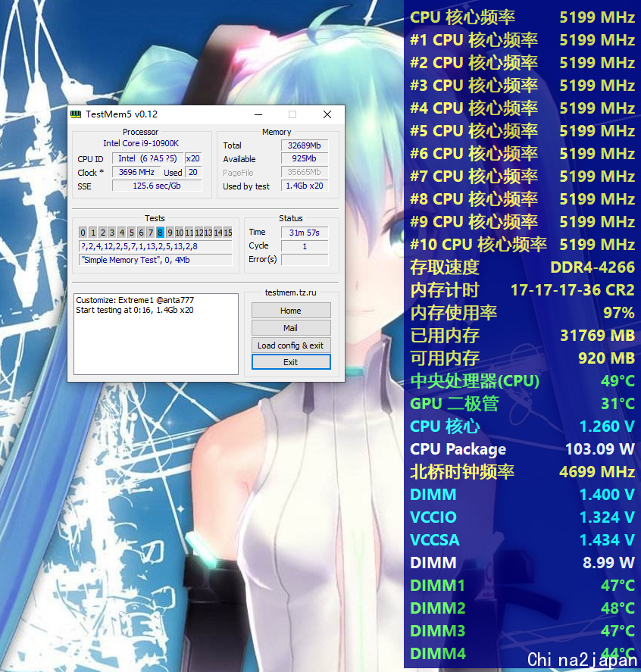The image size is (641, 672).
Task: Click the 17-17-17-36 CR2 timing value
Action: [x=573, y=290]
